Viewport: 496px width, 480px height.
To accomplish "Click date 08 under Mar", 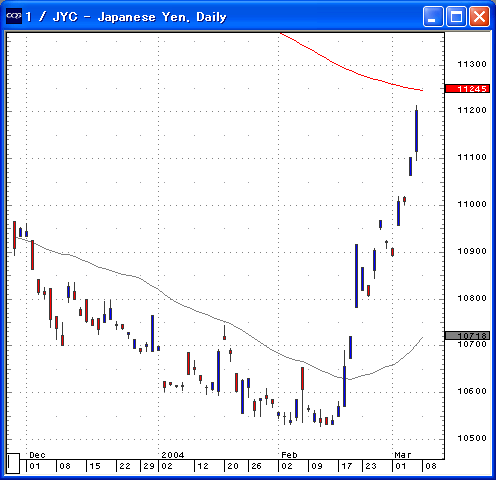I will (431, 466).
